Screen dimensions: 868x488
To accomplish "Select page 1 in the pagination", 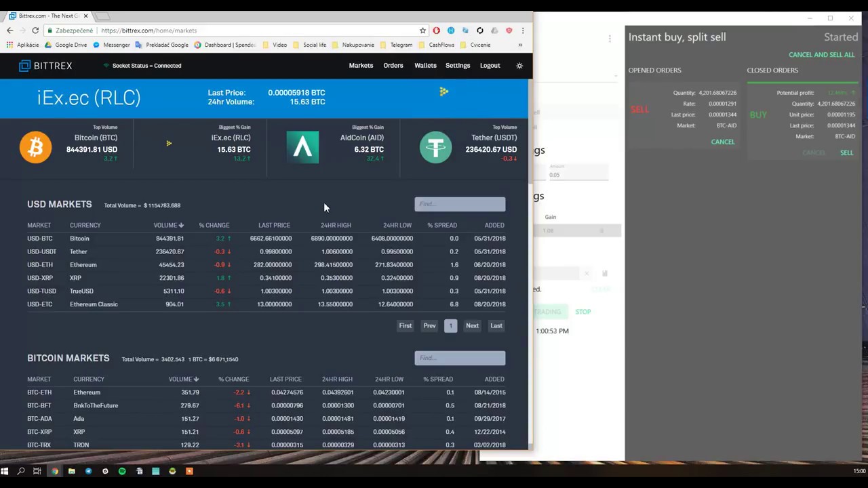I will click(450, 326).
